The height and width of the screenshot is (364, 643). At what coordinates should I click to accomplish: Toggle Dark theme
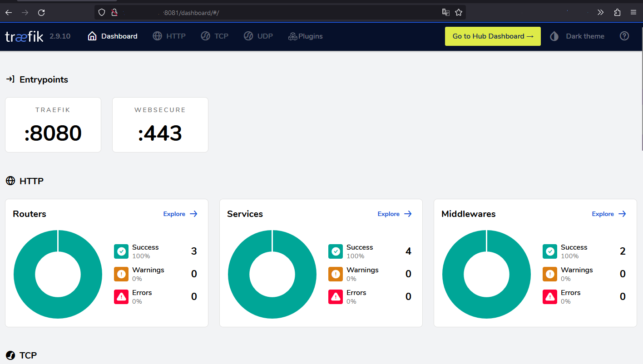coord(577,36)
